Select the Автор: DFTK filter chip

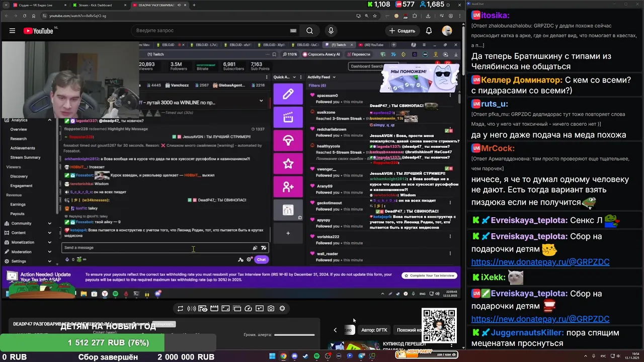click(x=374, y=330)
